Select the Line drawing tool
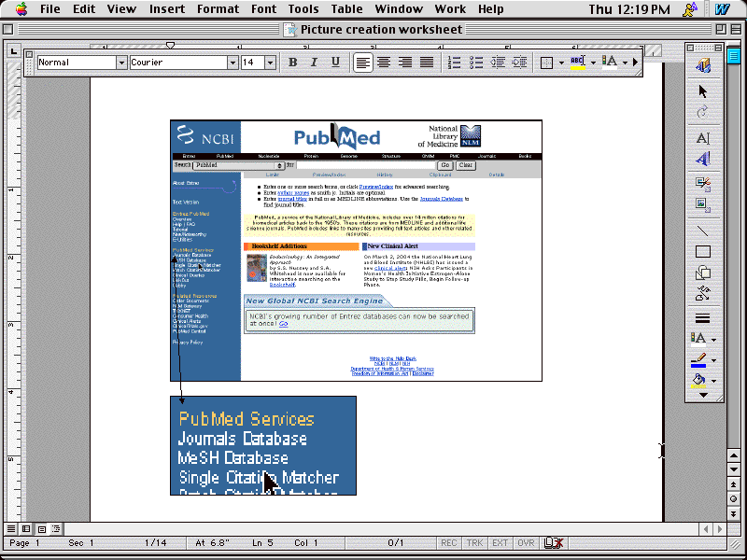This screenshot has height=560, width=747. pyautogui.click(x=703, y=231)
